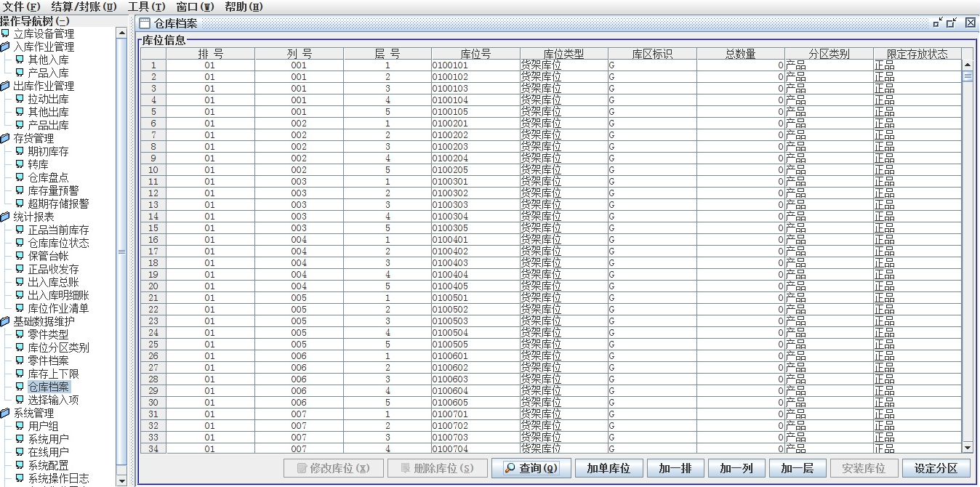Image resolution: width=980 pixels, height=487 pixels.
Task: Click the monitor icon beside 产品入库
Action: tap(20, 73)
